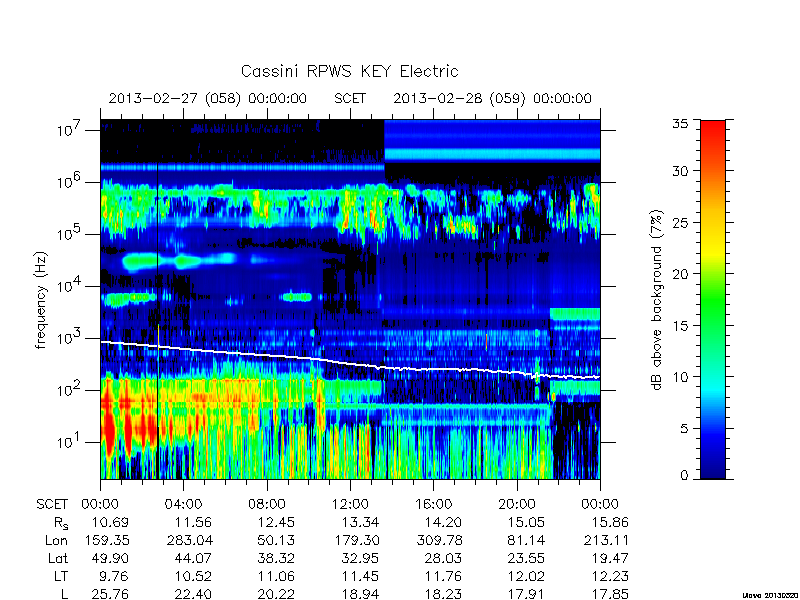Click the Rs value 11.56
The width and height of the screenshot is (800, 600).
point(193,522)
